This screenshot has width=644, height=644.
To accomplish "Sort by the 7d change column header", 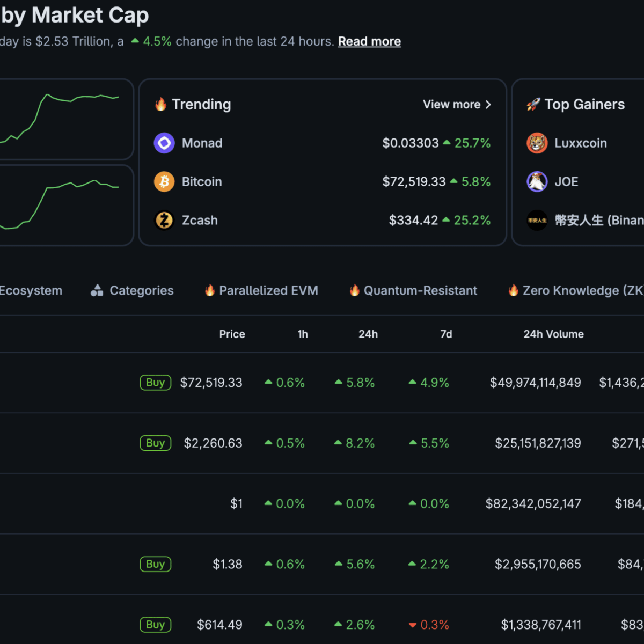I will click(446, 334).
